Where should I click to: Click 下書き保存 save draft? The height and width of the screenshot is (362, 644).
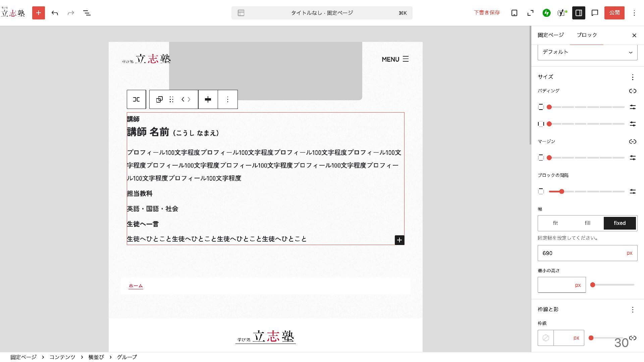[x=487, y=13]
